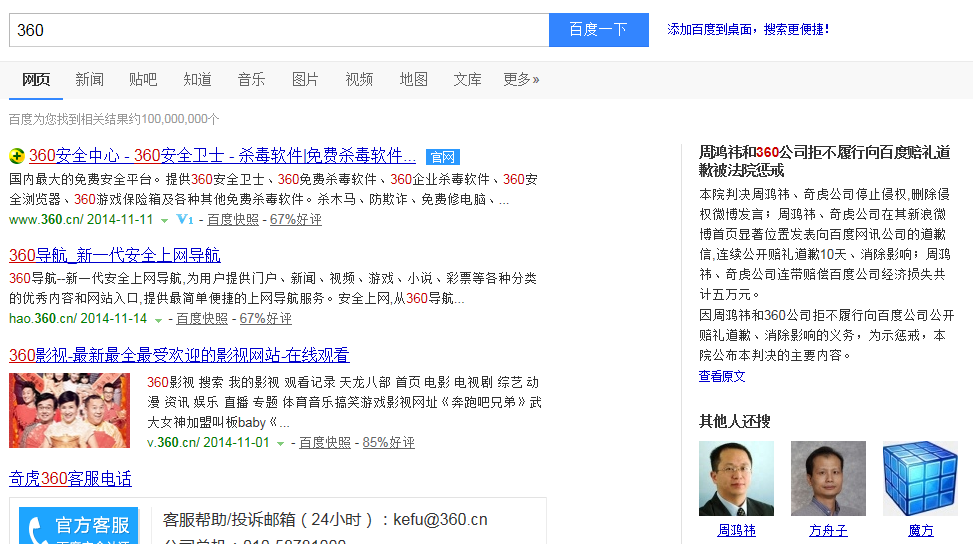Open the 360导航 result title
The height and width of the screenshot is (544, 973).
[115, 255]
